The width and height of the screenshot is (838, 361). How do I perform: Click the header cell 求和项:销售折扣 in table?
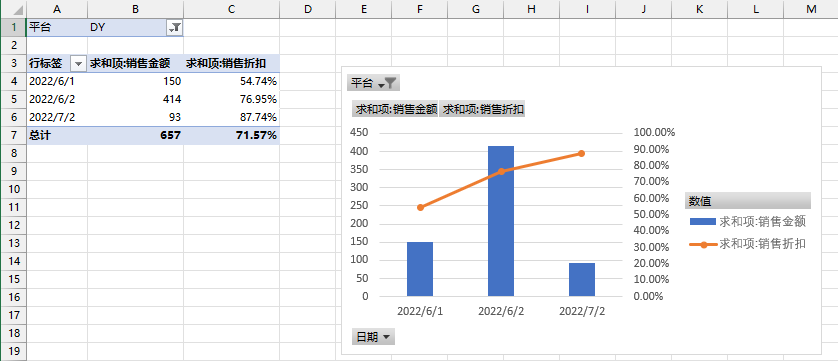231,64
